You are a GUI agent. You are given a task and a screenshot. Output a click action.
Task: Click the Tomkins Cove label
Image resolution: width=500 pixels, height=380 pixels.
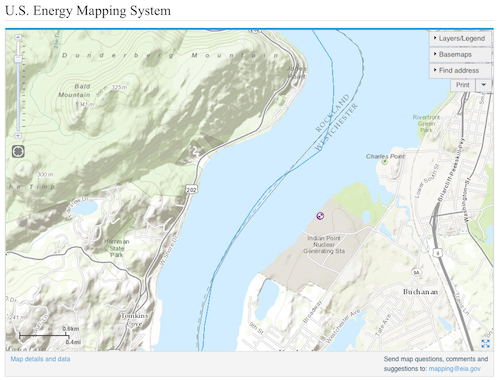coord(135,319)
